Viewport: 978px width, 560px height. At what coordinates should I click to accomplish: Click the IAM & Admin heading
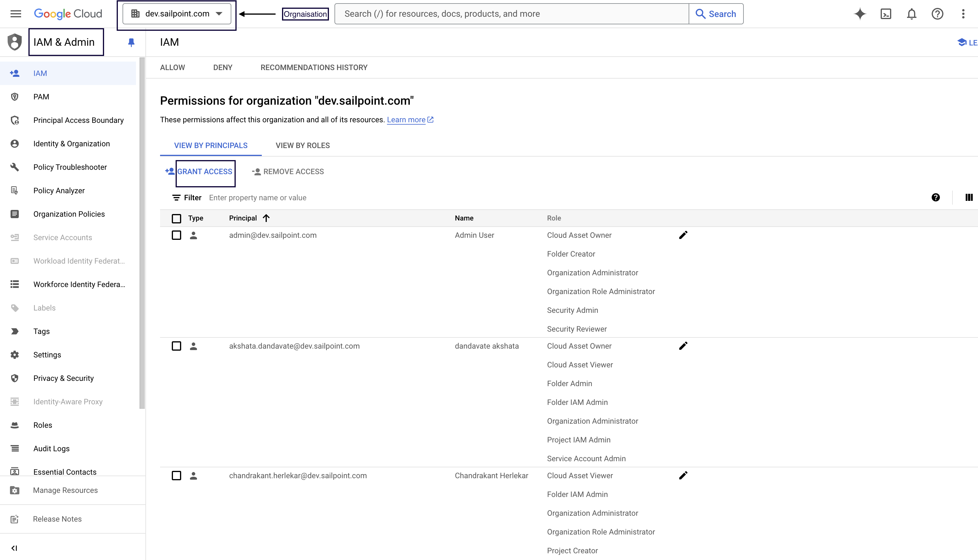(x=64, y=42)
